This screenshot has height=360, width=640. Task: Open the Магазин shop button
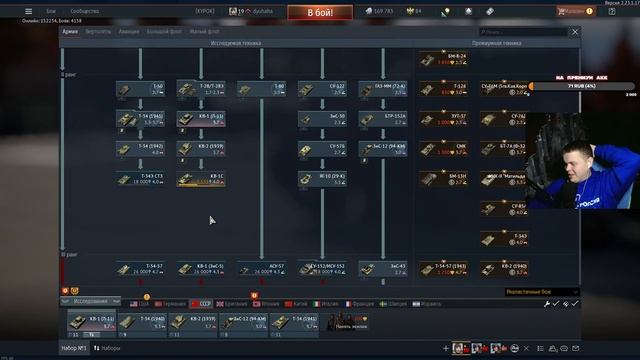point(576,11)
